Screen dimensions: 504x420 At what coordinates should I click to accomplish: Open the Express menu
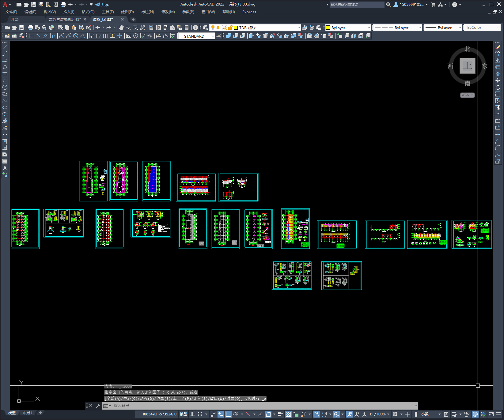pos(249,12)
